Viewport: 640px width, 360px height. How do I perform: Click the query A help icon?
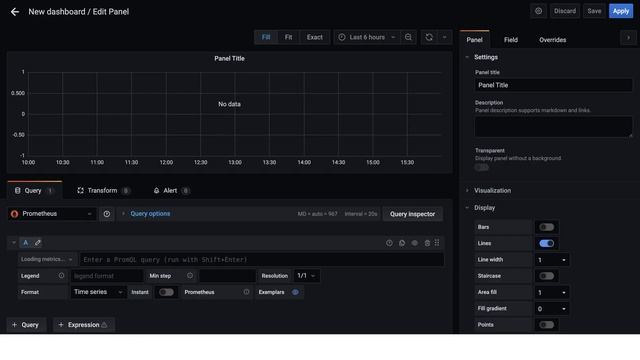pos(389,243)
